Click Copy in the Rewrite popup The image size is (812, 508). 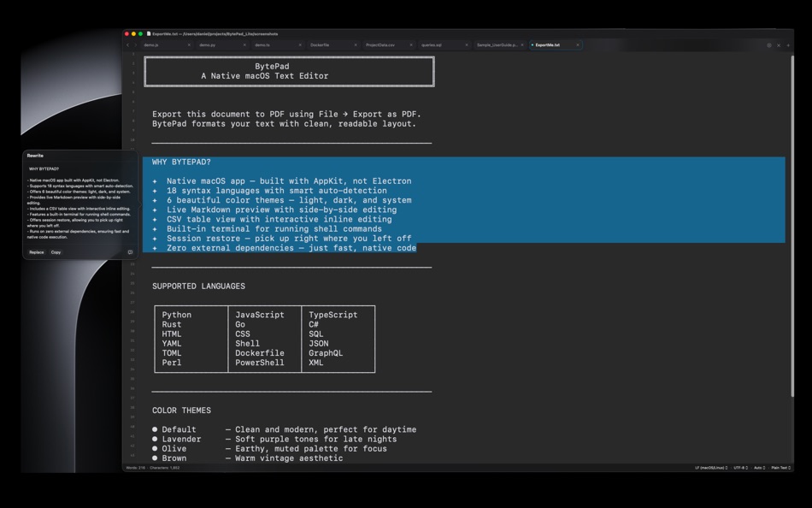tap(56, 252)
